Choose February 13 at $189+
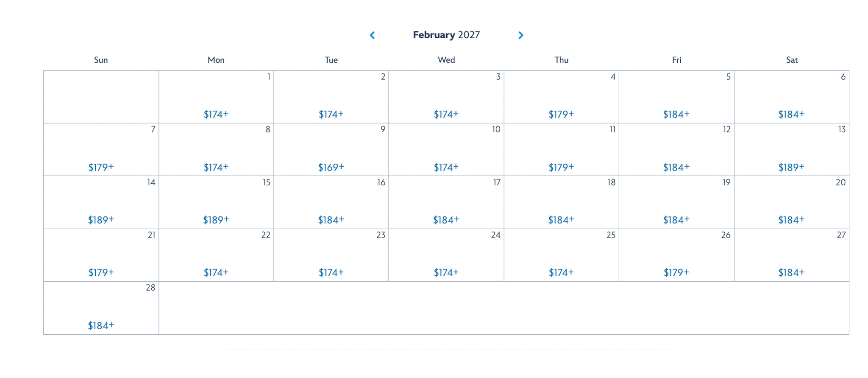868x378 pixels. coord(791,167)
